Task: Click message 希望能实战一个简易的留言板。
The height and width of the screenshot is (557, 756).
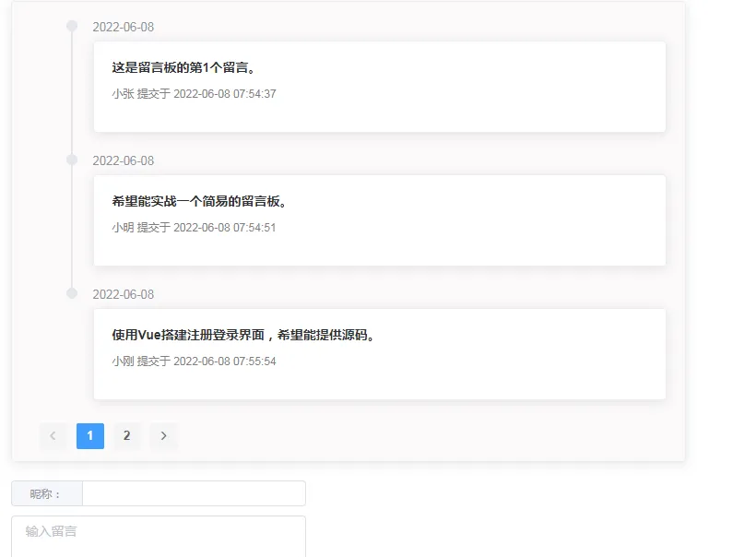Action: (x=199, y=201)
